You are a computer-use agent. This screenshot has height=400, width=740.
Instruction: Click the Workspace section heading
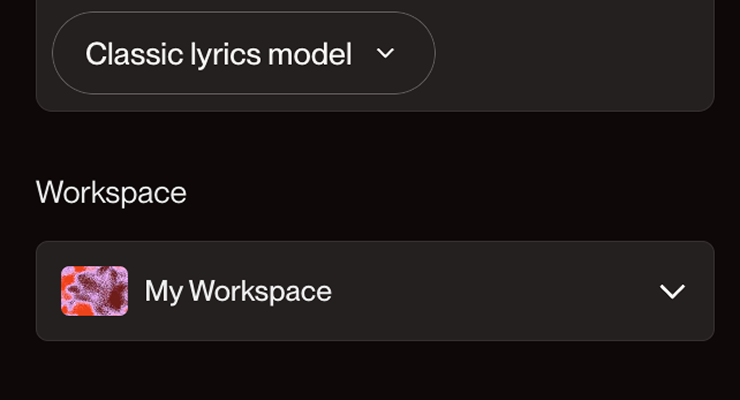[111, 192]
